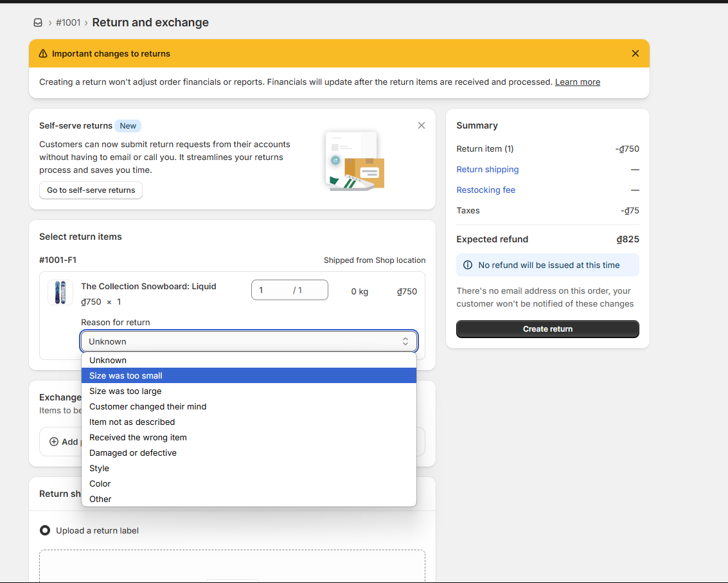Close the Self-serve returns card

(x=421, y=125)
